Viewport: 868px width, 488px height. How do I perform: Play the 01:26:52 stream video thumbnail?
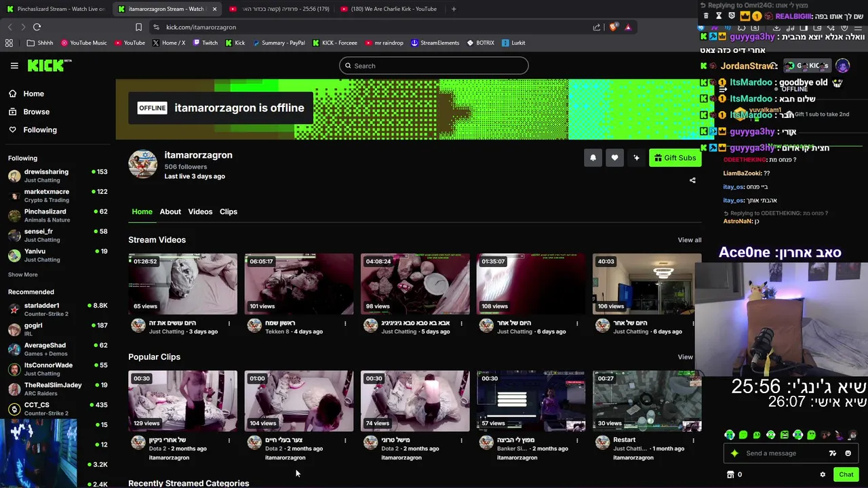tap(183, 284)
